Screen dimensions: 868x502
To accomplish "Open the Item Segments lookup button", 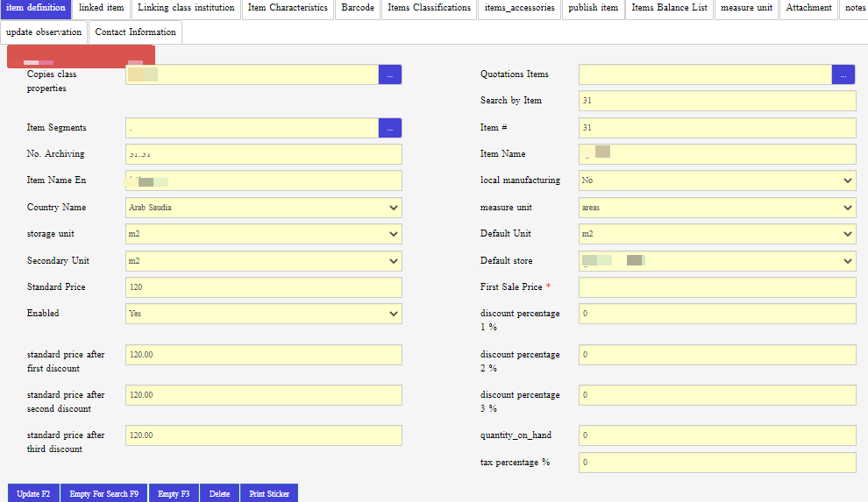I will click(389, 128).
